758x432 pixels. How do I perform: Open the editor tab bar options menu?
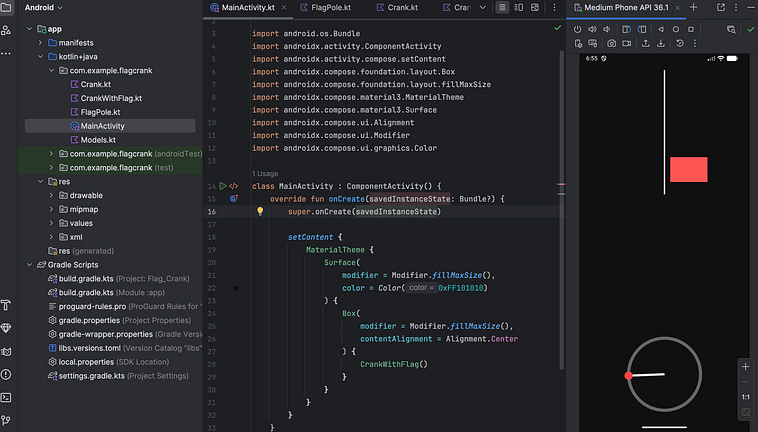(554, 7)
